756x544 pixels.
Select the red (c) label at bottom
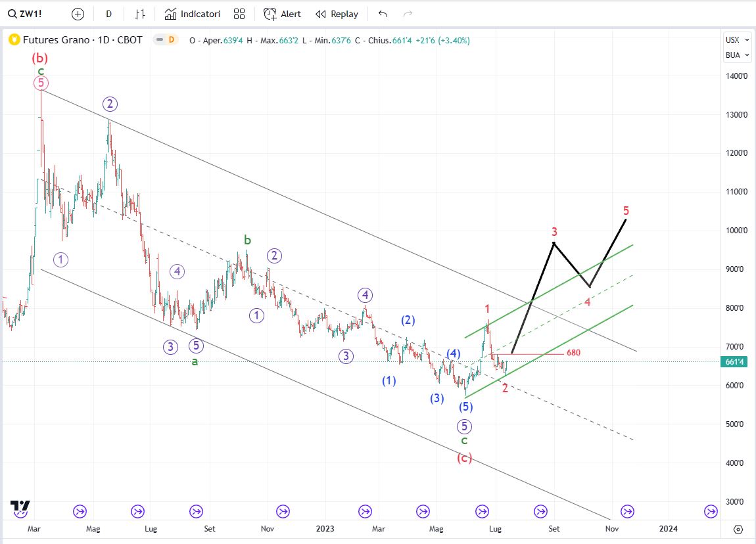[x=465, y=458]
